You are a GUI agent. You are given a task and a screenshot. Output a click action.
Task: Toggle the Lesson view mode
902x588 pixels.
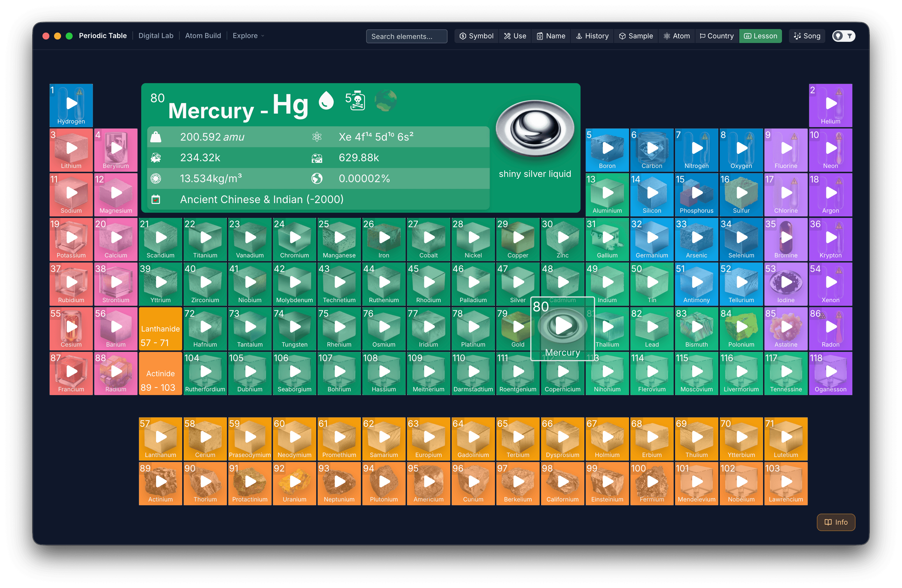click(760, 36)
